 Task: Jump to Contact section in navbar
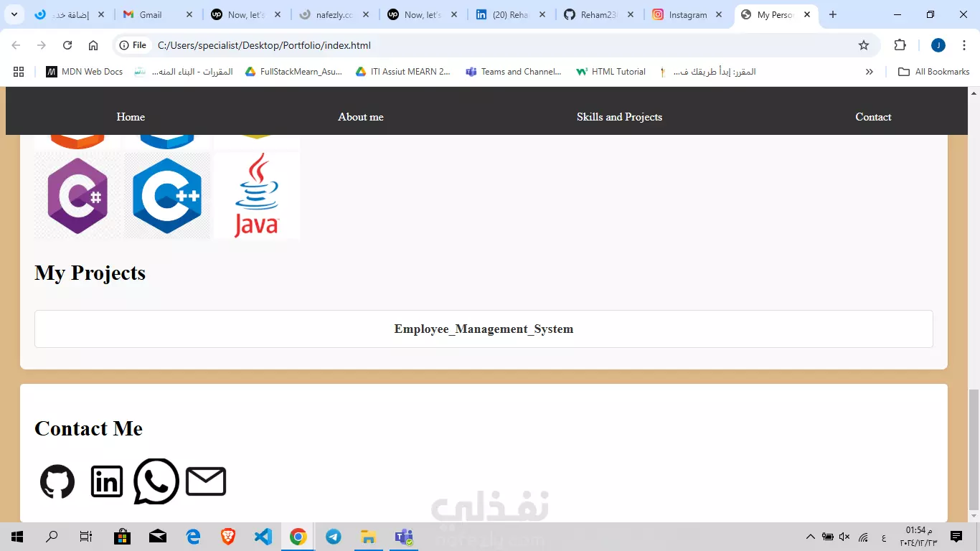tap(873, 117)
